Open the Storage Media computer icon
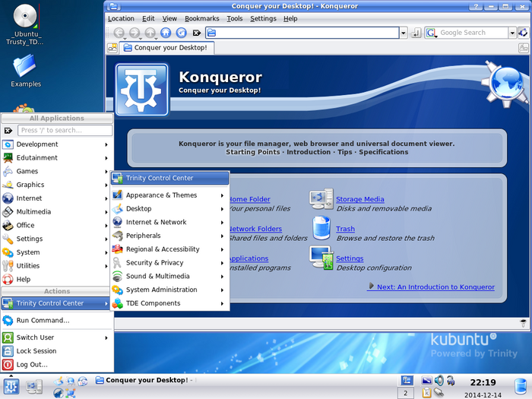532x399 pixels. pyautogui.click(x=321, y=199)
